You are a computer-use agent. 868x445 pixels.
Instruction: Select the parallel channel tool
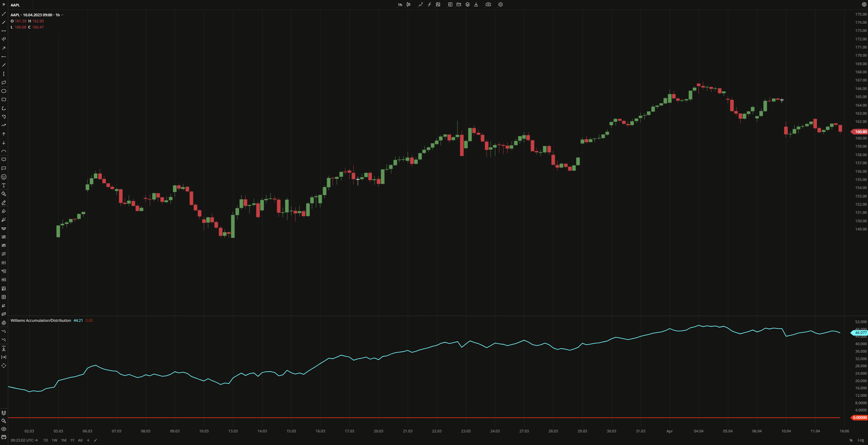point(4,82)
